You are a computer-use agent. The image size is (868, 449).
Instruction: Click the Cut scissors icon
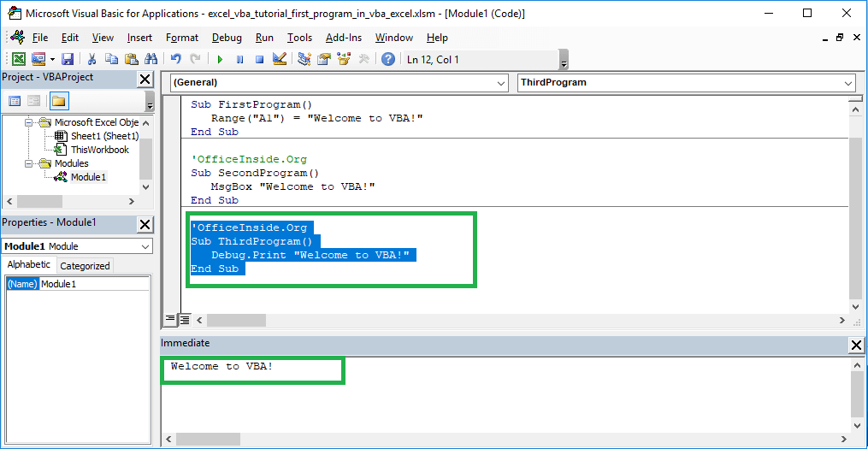(92, 59)
